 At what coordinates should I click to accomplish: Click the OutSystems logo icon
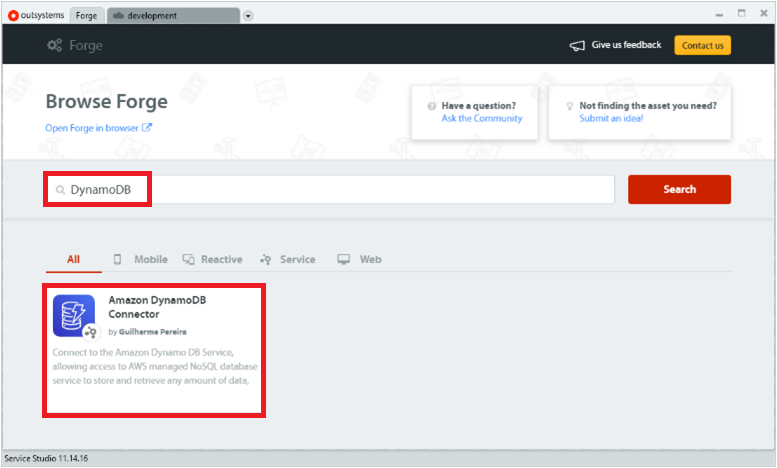click(x=13, y=15)
